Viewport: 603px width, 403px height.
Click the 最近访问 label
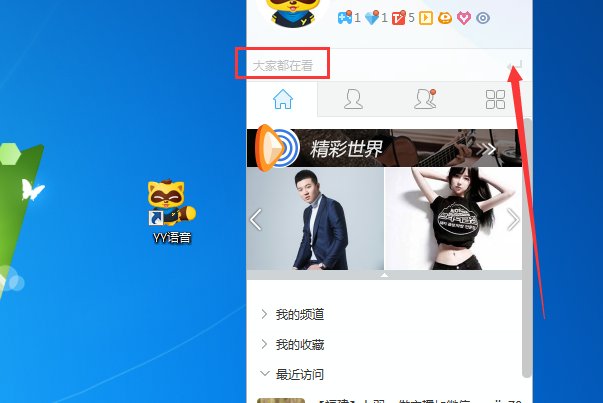[x=300, y=374]
